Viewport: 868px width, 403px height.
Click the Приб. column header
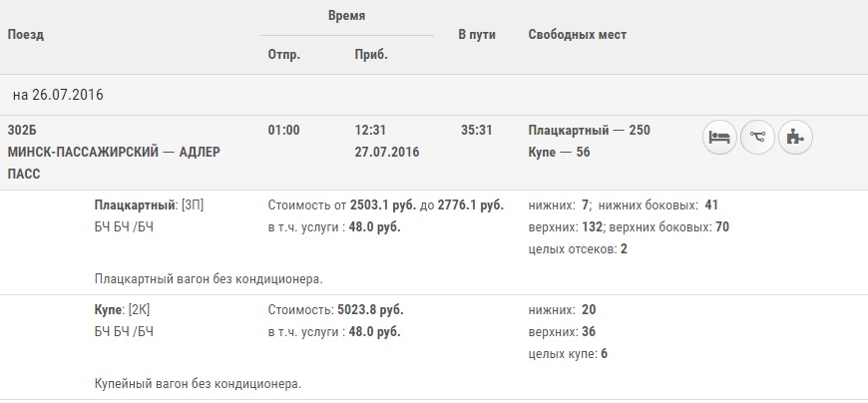371,55
